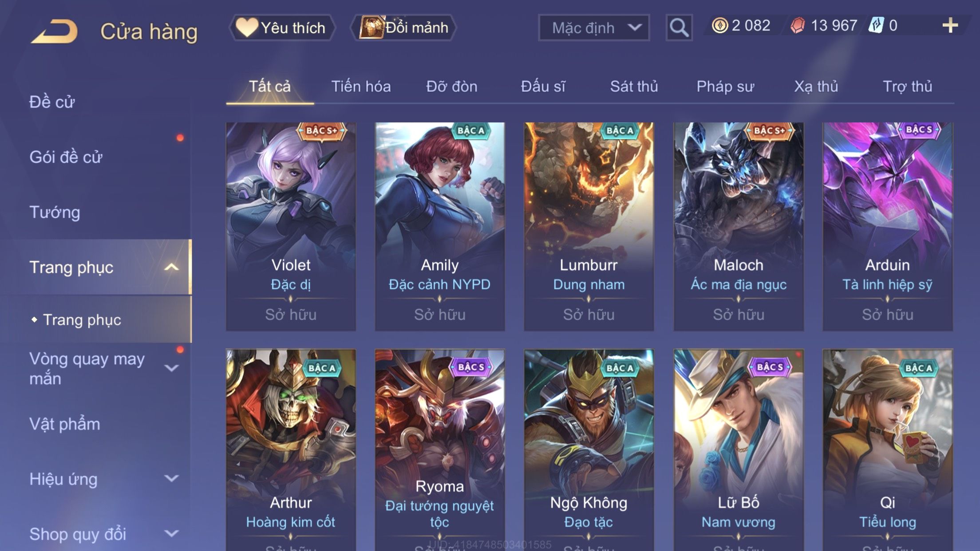The height and width of the screenshot is (551, 980).
Task: Open the search magnifier icon
Action: click(x=679, y=28)
